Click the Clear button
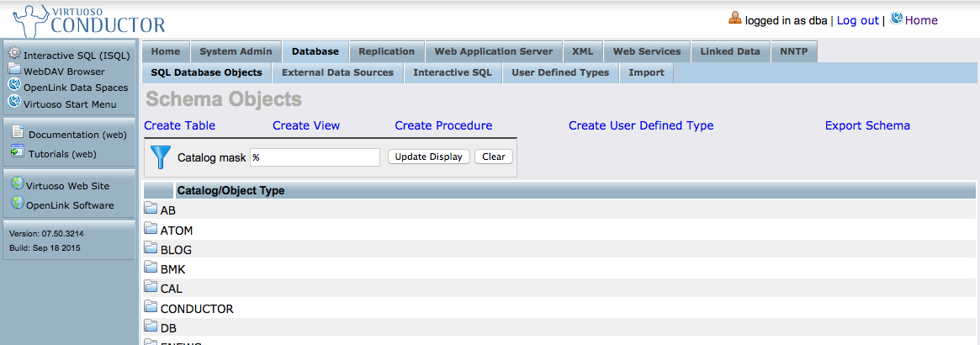Image resolution: width=980 pixels, height=345 pixels. click(x=494, y=157)
